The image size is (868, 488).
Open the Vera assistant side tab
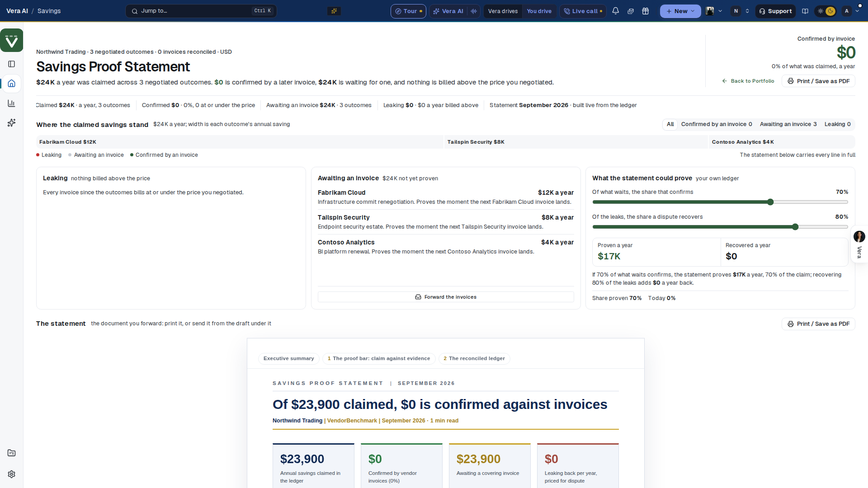coord(859,244)
